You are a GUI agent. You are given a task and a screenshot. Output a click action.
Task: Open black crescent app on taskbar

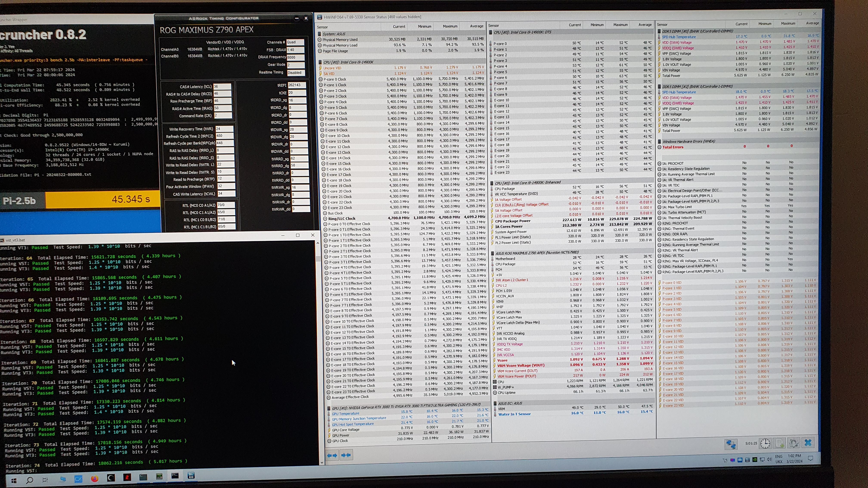[x=111, y=477]
